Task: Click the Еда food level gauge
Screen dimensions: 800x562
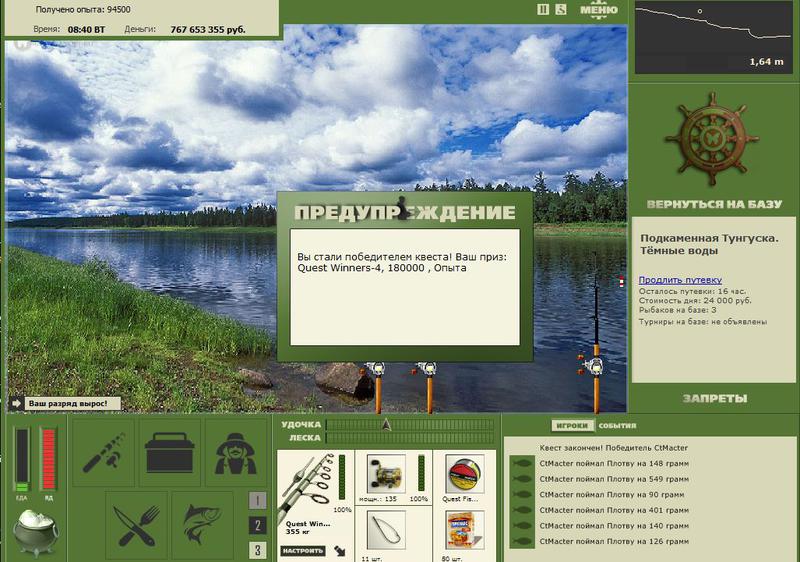Action: (x=22, y=459)
